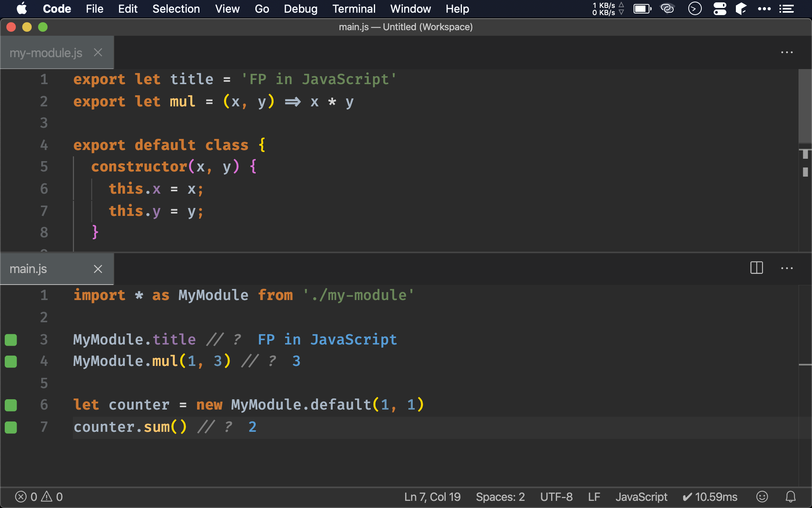
Task: Click the battery status icon in menu bar
Action: [642, 9]
